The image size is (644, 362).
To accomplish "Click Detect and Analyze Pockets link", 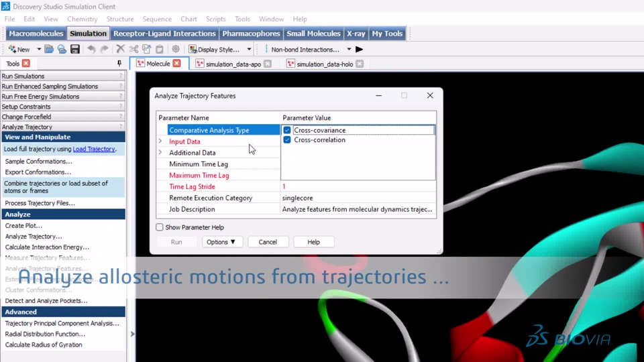I will click(46, 300).
